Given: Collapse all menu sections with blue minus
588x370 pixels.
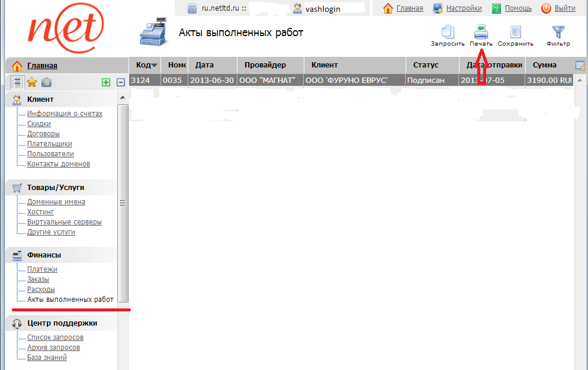Looking at the screenshot, I should [x=121, y=82].
